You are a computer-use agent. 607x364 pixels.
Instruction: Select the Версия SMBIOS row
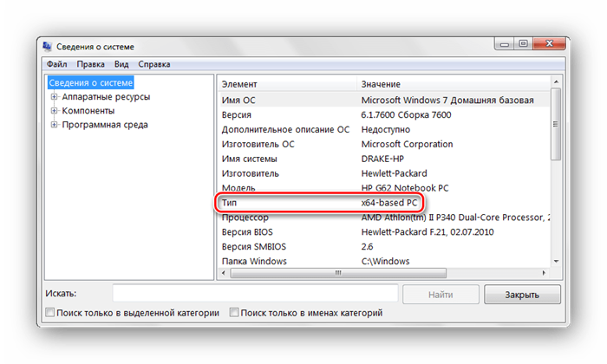click(x=384, y=247)
